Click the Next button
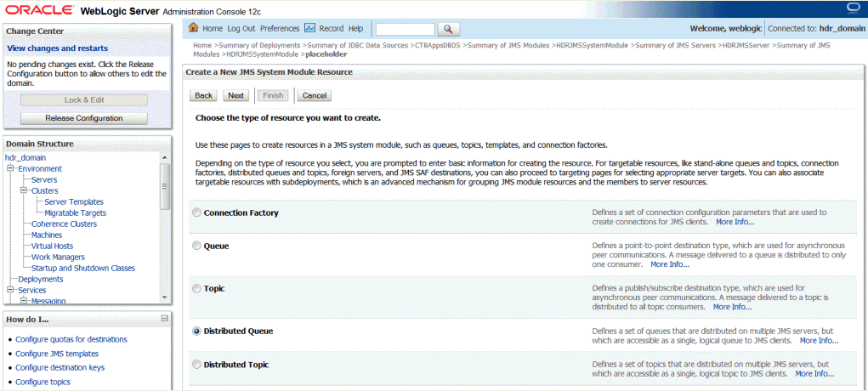This screenshot has height=391, width=868. click(235, 96)
